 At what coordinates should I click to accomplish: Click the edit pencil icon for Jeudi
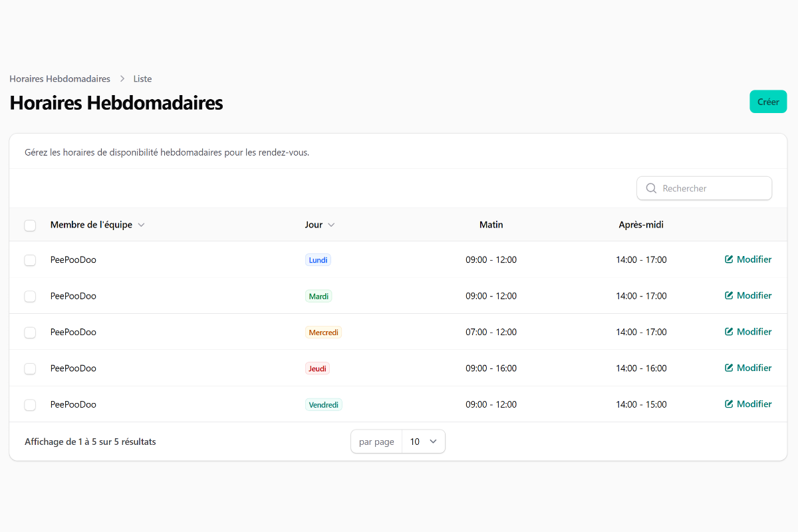(x=730, y=368)
